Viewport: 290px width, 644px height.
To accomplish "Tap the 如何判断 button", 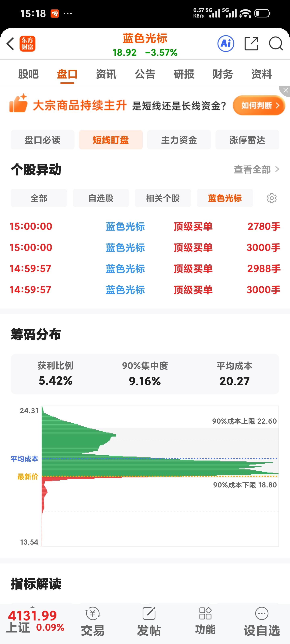I will tap(259, 105).
